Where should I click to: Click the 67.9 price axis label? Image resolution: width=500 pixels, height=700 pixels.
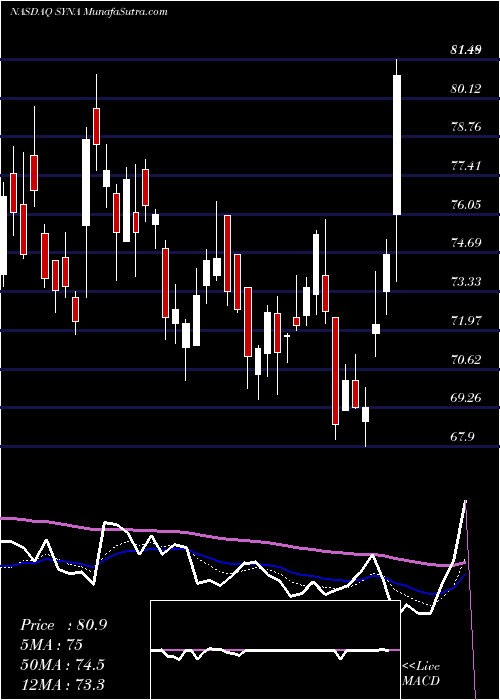point(462,437)
